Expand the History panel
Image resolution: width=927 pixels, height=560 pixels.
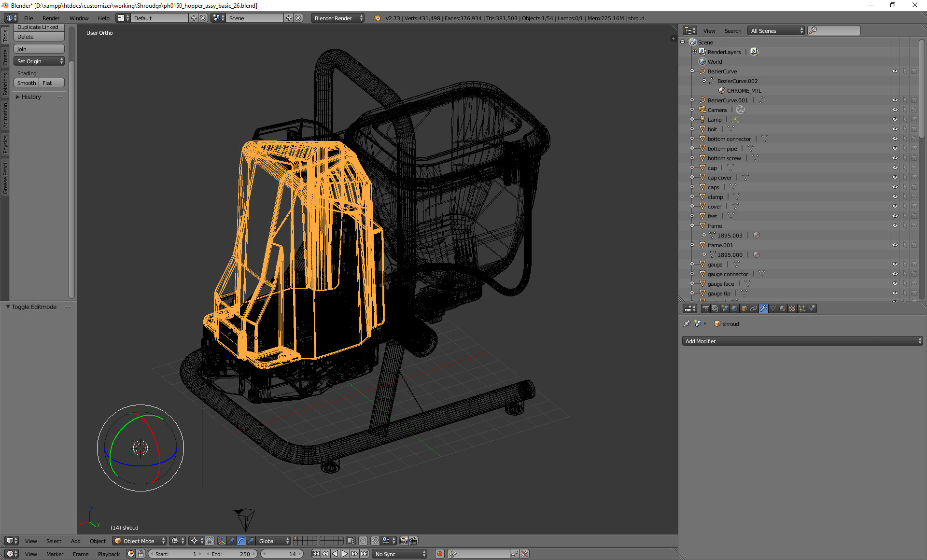pyautogui.click(x=31, y=97)
